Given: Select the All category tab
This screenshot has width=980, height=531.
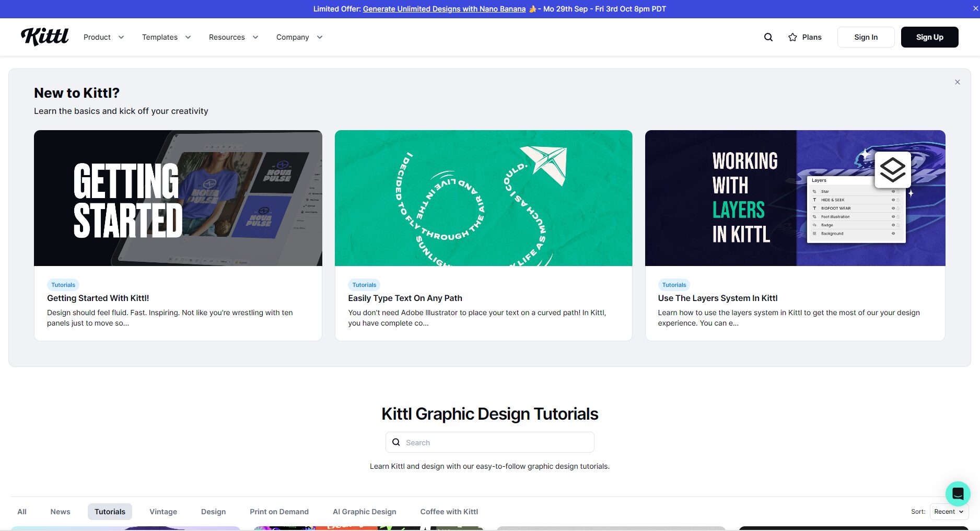Looking at the screenshot, I should (22, 512).
